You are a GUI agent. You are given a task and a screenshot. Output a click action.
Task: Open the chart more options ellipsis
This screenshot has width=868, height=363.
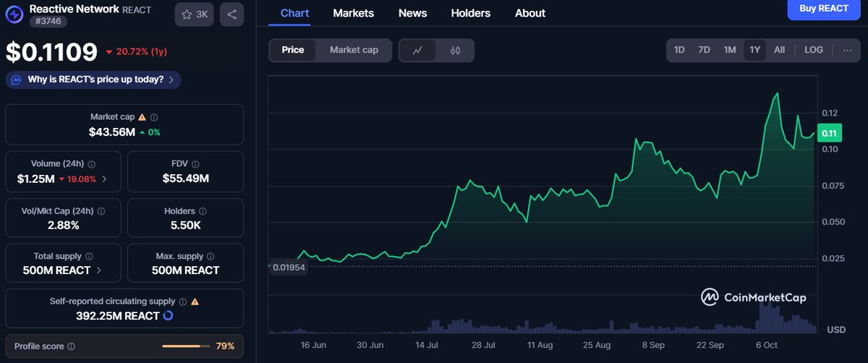pos(847,50)
